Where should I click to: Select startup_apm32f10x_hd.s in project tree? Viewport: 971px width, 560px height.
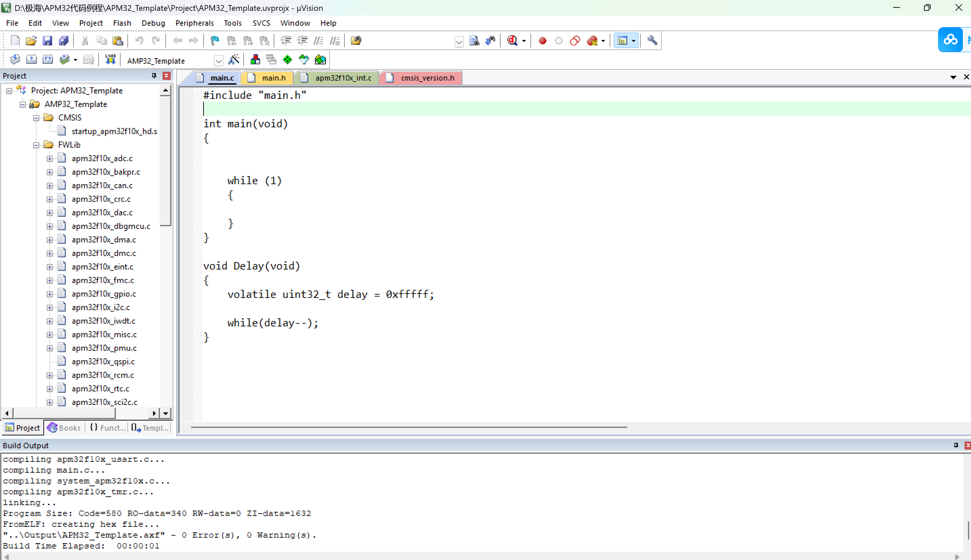tap(114, 131)
